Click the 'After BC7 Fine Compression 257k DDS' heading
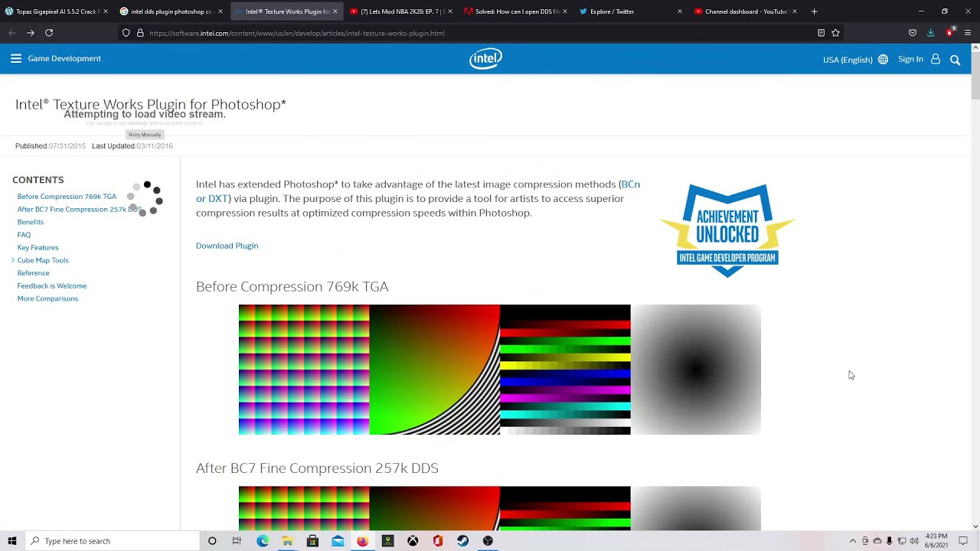Image resolution: width=980 pixels, height=551 pixels. tap(317, 468)
